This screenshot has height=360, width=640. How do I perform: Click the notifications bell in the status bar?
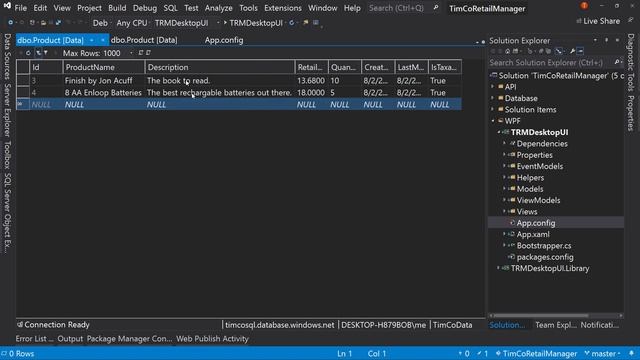click(631, 353)
